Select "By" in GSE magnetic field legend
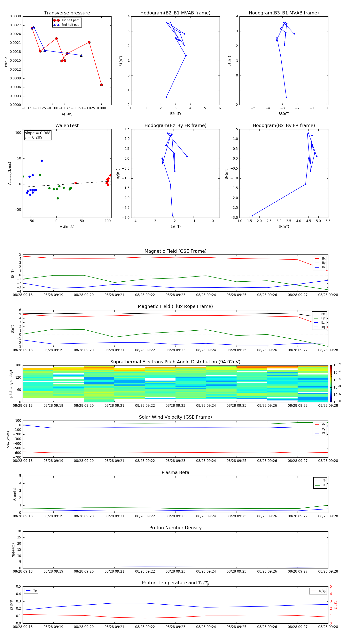Image resolution: width=351 pixels, height=644 pixels. pos(320,263)
